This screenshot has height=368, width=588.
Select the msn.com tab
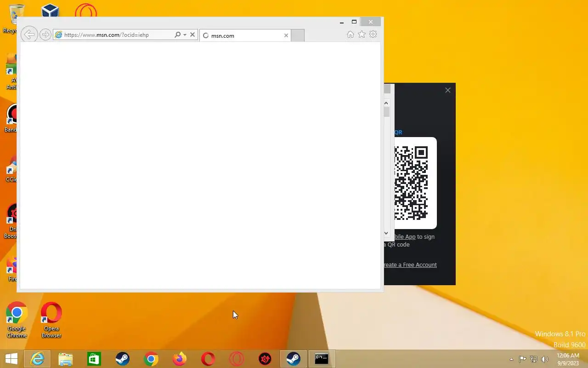click(x=245, y=35)
